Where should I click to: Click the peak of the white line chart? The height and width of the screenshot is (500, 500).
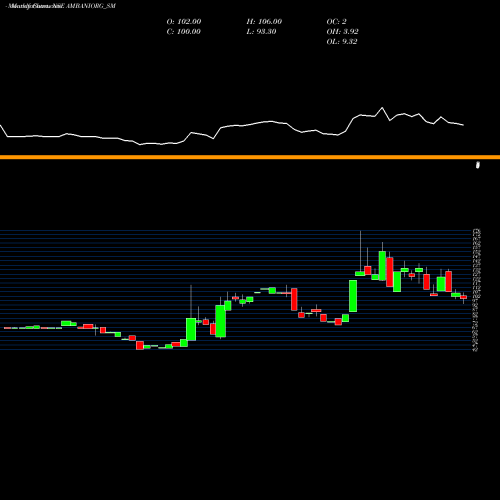[382, 108]
